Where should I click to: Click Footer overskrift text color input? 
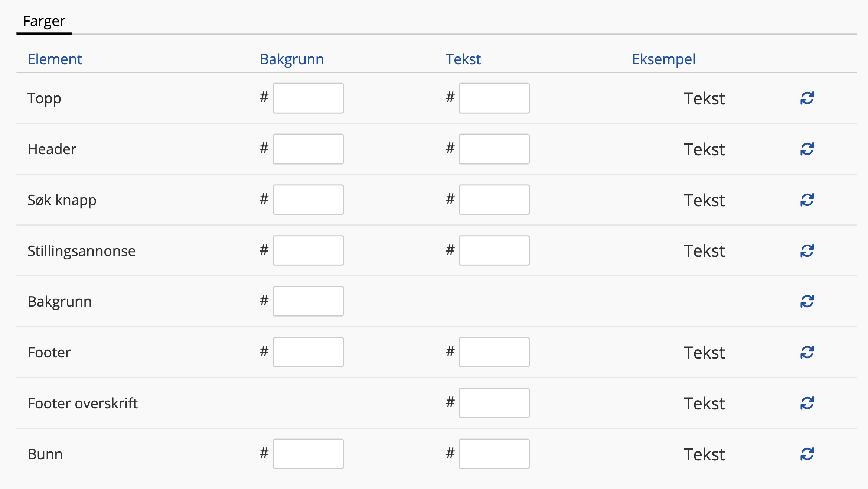494,403
